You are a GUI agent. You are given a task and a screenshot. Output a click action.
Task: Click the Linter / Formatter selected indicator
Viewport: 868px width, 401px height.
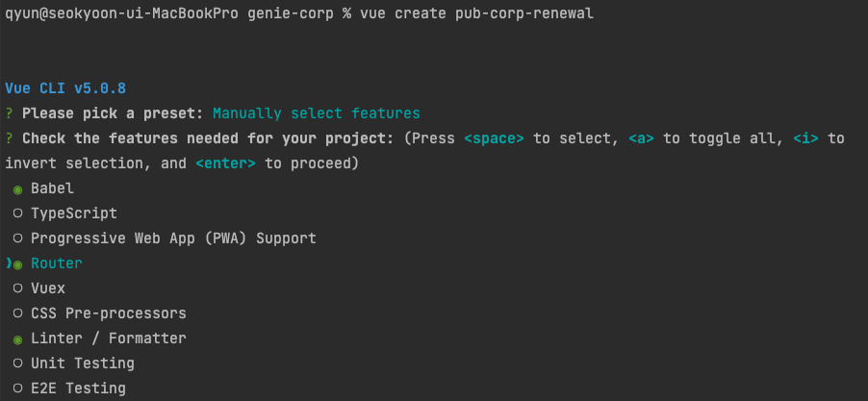(x=17, y=339)
